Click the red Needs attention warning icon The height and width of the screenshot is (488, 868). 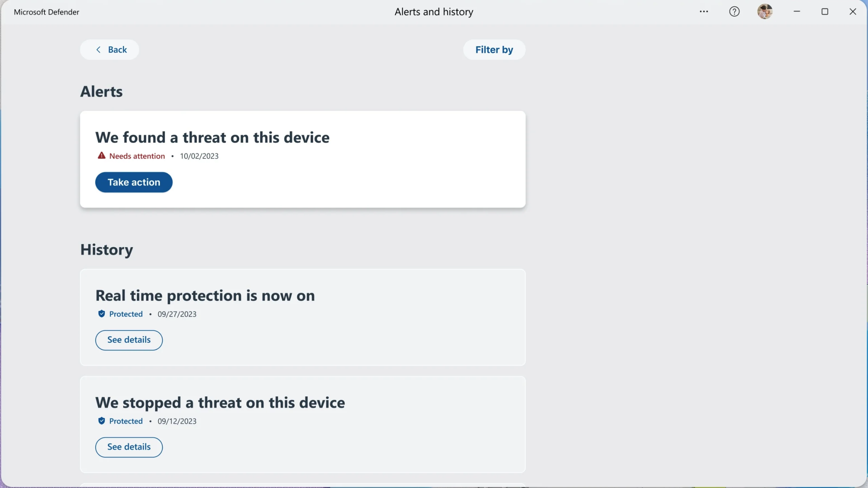[x=101, y=155]
